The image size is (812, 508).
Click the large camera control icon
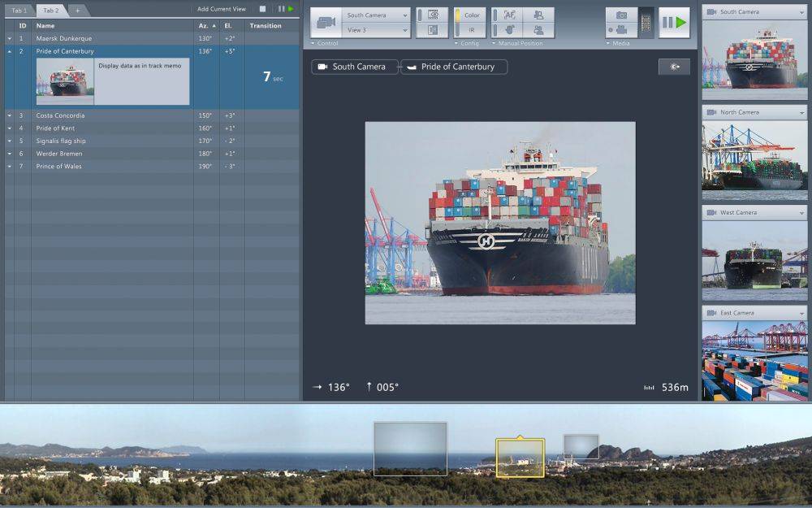326,23
